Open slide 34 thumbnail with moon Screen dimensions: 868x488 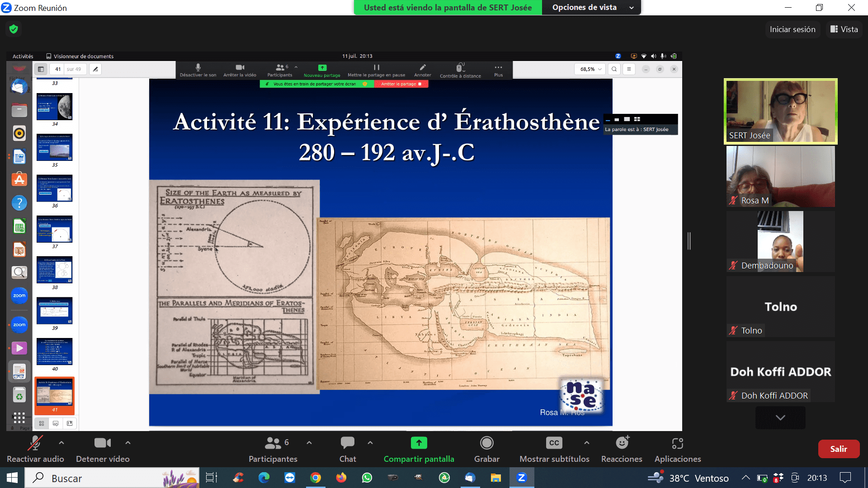click(55, 107)
